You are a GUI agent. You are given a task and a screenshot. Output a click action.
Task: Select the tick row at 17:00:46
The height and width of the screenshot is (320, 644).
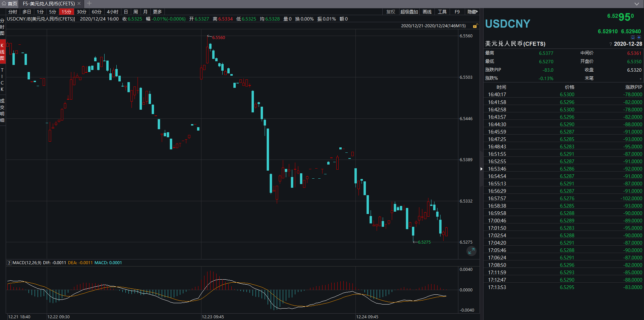pyautogui.click(x=564, y=221)
